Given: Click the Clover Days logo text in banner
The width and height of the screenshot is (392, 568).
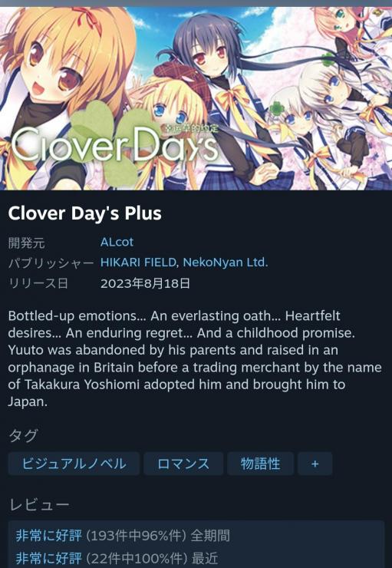Looking at the screenshot, I should [x=114, y=146].
